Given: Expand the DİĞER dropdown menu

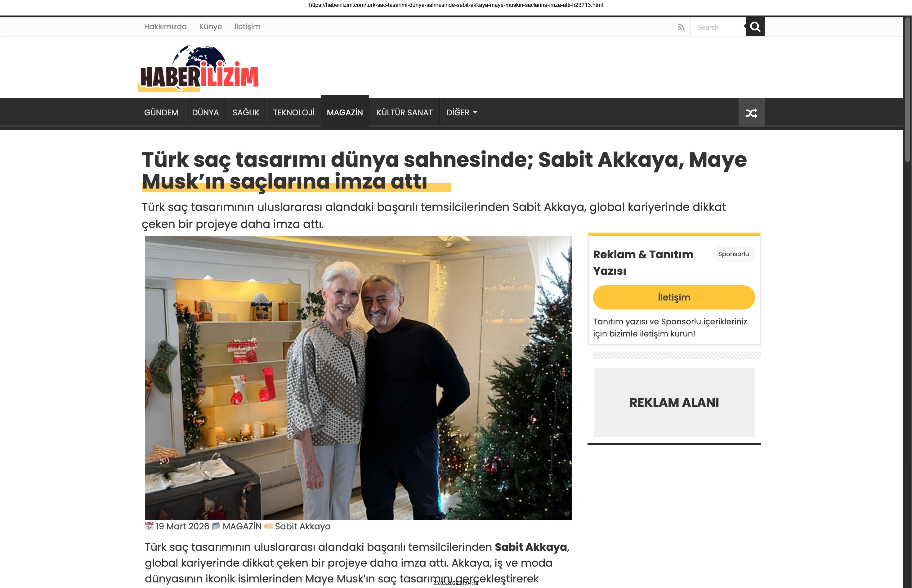Looking at the screenshot, I should coord(462,113).
